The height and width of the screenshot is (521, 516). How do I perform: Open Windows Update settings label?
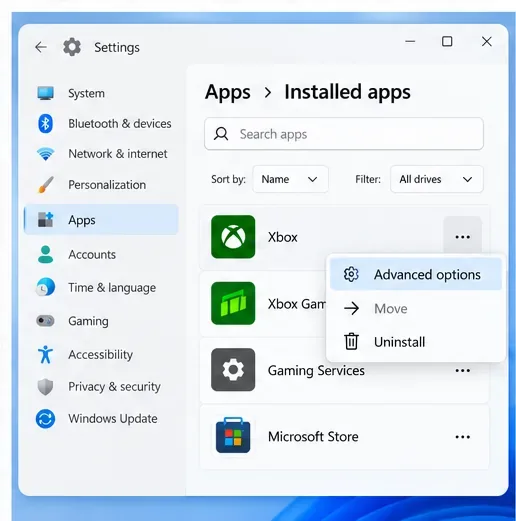pos(113,419)
